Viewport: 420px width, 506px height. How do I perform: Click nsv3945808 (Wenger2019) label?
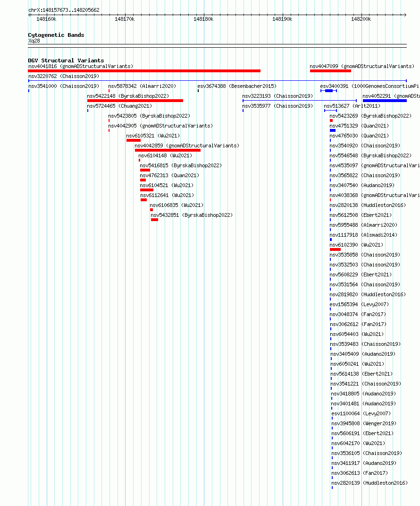pyautogui.click(x=364, y=424)
